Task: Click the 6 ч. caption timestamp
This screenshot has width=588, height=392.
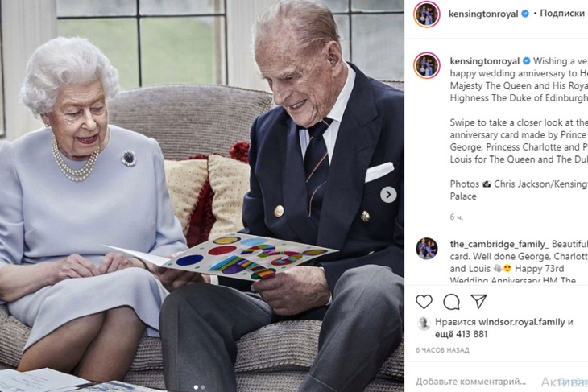Action: click(x=457, y=217)
